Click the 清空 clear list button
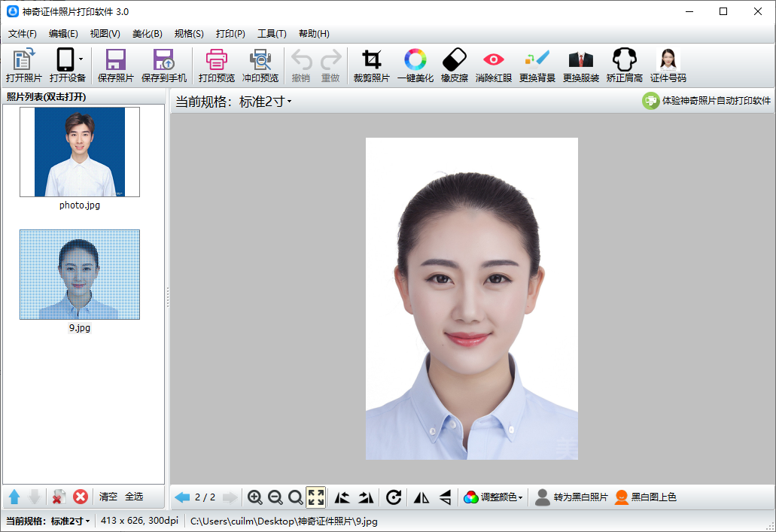The height and width of the screenshot is (532, 776). click(x=108, y=497)
